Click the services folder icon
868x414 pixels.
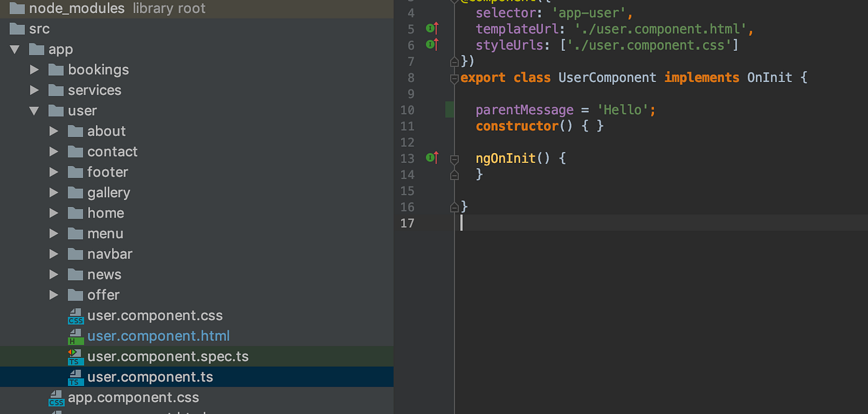pyautogui.click(x=56, y=90)
